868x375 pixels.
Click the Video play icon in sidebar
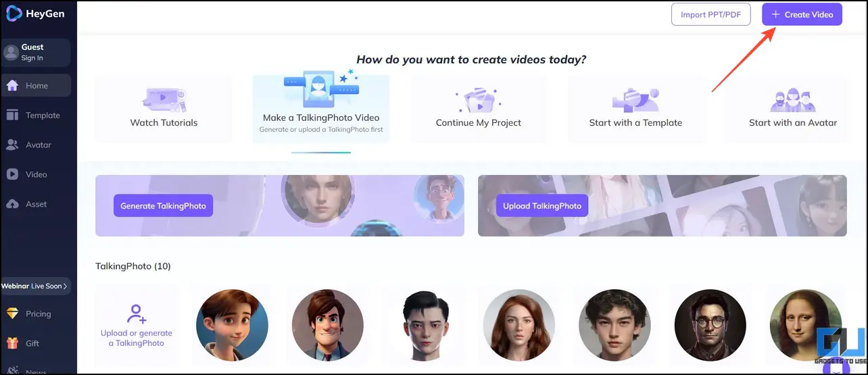[12, 174]
